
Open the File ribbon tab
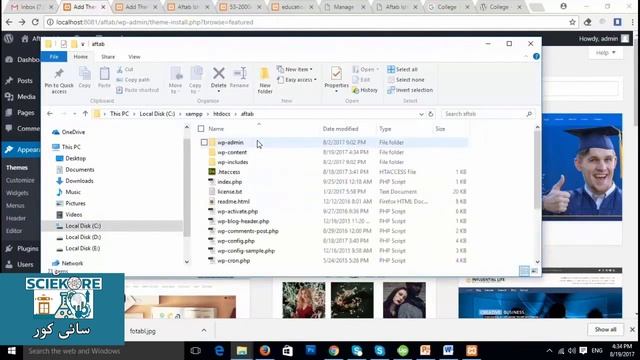click(x=54, y=57)
